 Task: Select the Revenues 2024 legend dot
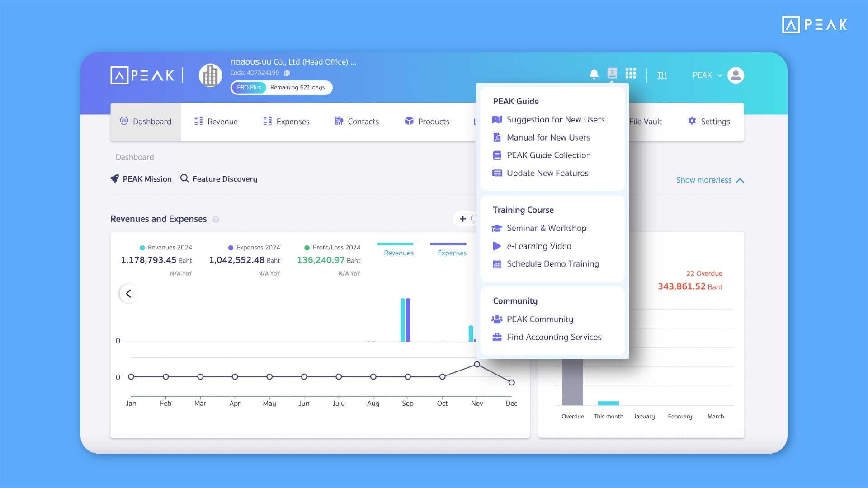141,247
